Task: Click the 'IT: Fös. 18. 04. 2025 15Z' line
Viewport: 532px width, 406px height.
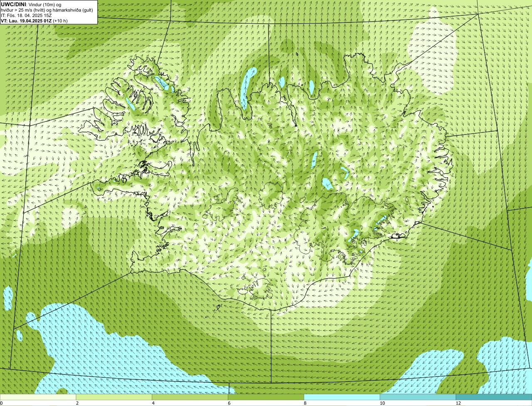Action: pyautogui.click(x=26, y=15)
